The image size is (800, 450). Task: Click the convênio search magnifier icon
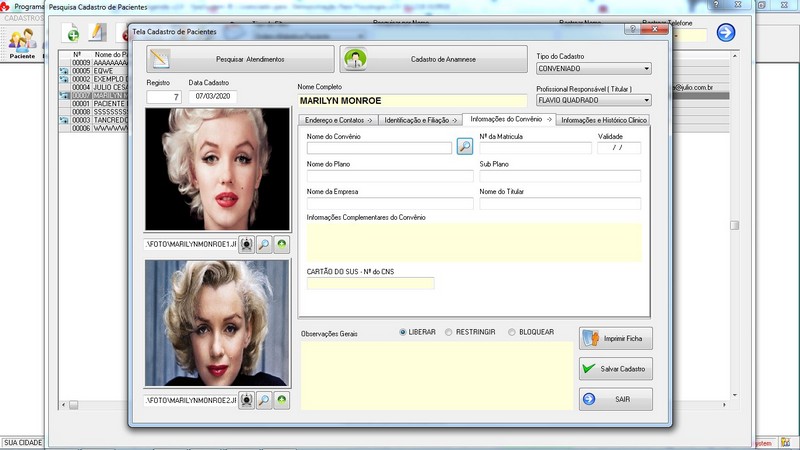(465, 146)
